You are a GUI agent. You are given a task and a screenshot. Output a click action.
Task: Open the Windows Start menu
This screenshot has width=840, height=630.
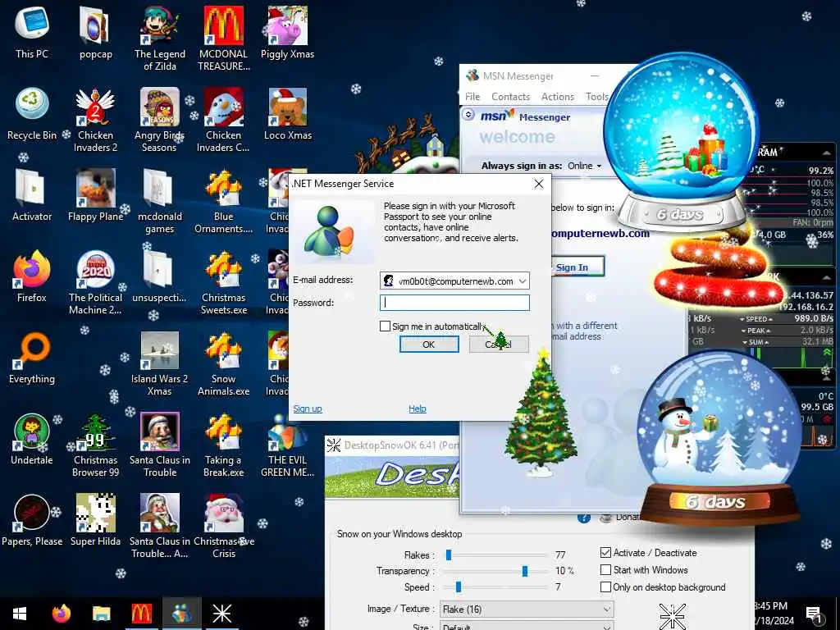tap(20, 614)
